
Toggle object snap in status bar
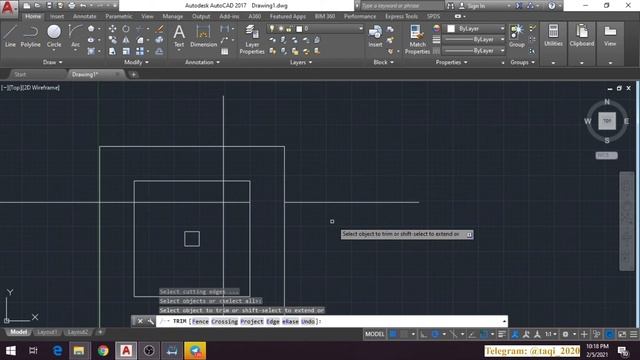coord(484,334)
